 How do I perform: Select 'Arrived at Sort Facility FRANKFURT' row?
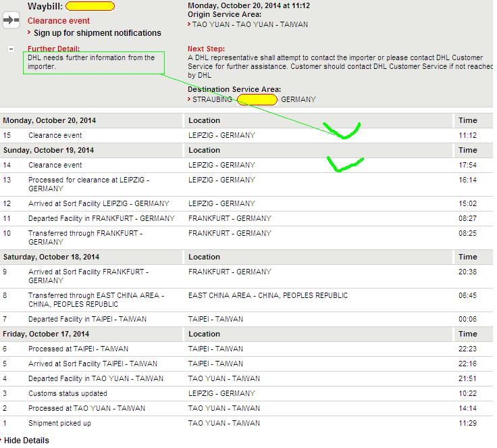246,276
